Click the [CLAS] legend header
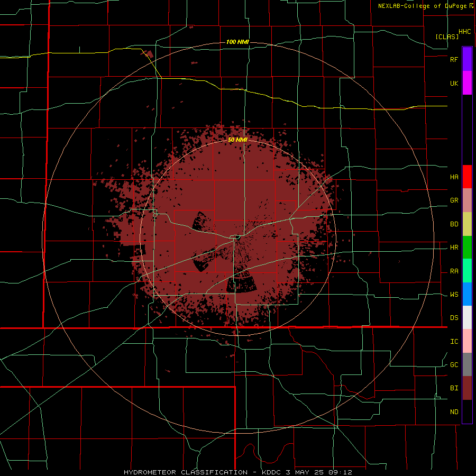Screen dimensions: 476x476 (x=447, y=36)
